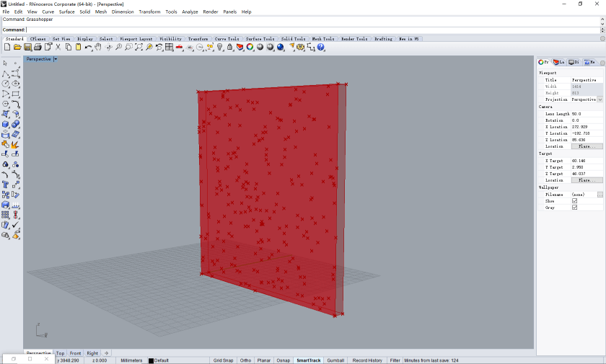Open the Surface menu
606x364 pixels.
pyautogui.click(x=66, y=12)
